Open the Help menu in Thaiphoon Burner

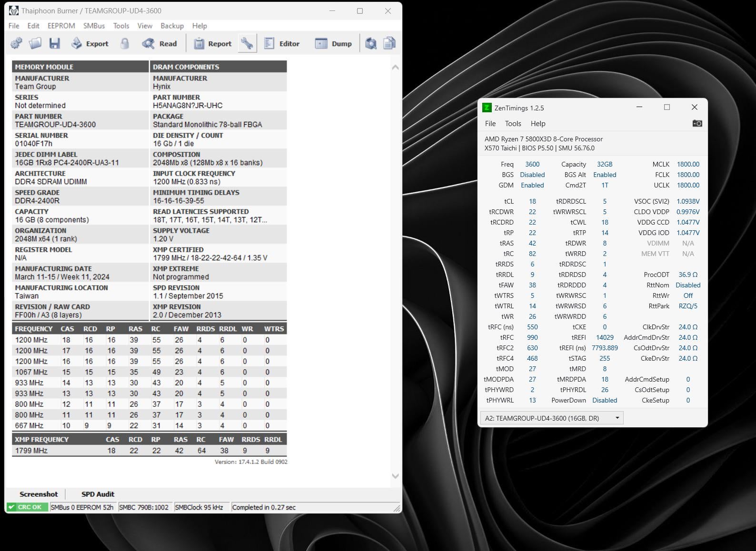(199, 26)
